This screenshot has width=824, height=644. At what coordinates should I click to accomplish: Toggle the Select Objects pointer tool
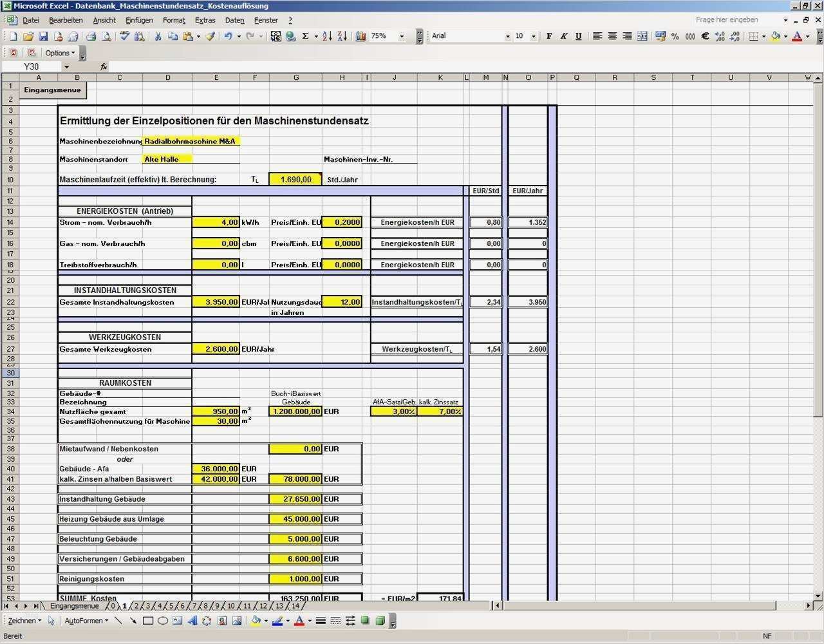tap(51, 621)
